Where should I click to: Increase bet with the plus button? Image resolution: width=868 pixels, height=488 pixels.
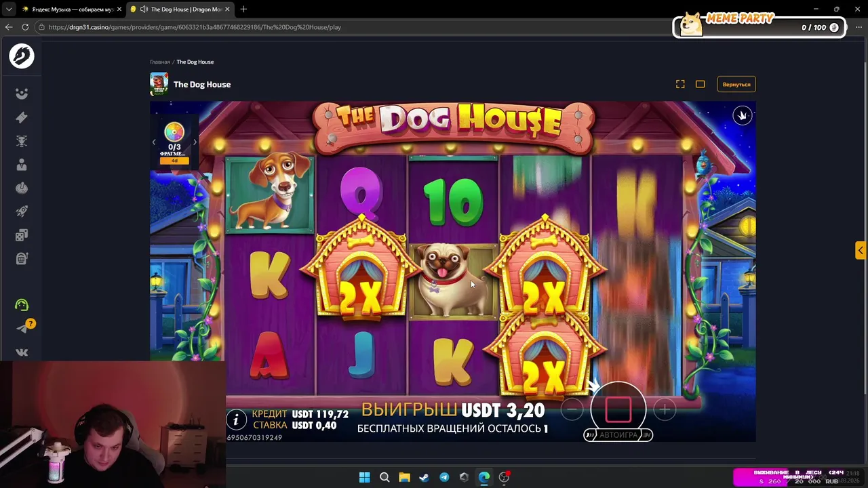click(x=665, y=409)
